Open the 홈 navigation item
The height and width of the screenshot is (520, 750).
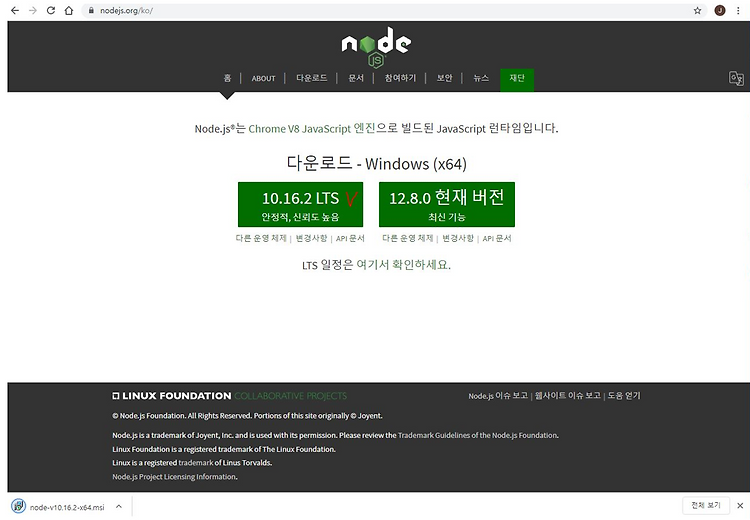click(x=227, y=78)
